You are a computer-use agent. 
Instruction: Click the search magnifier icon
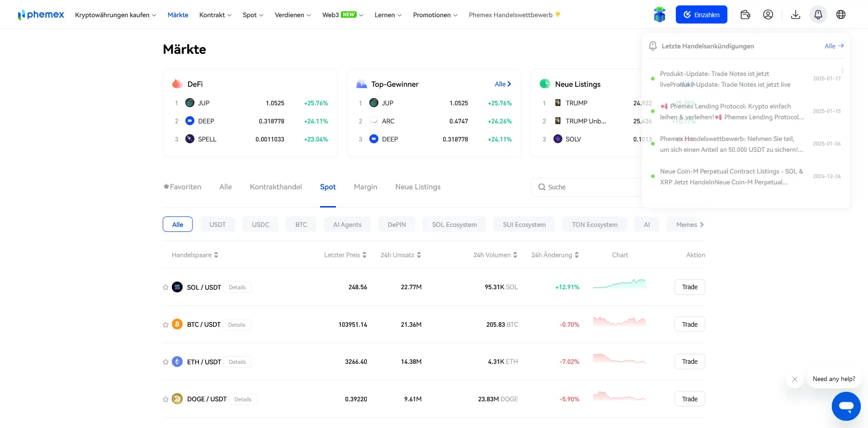[x=542, y=187]
